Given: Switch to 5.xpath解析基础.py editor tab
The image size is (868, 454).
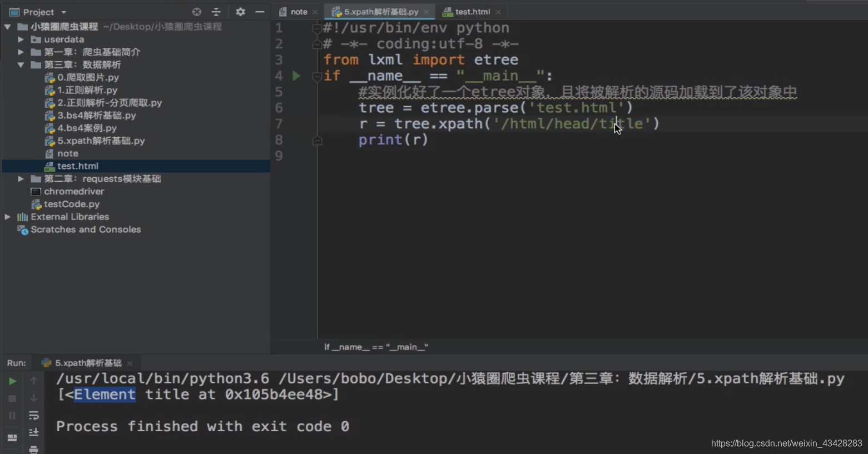Looking at the screenshot, I should (381, 12).
